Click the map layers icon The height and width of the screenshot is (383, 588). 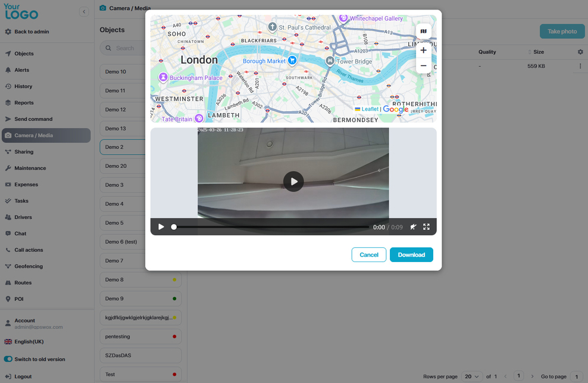click(423, 32)
